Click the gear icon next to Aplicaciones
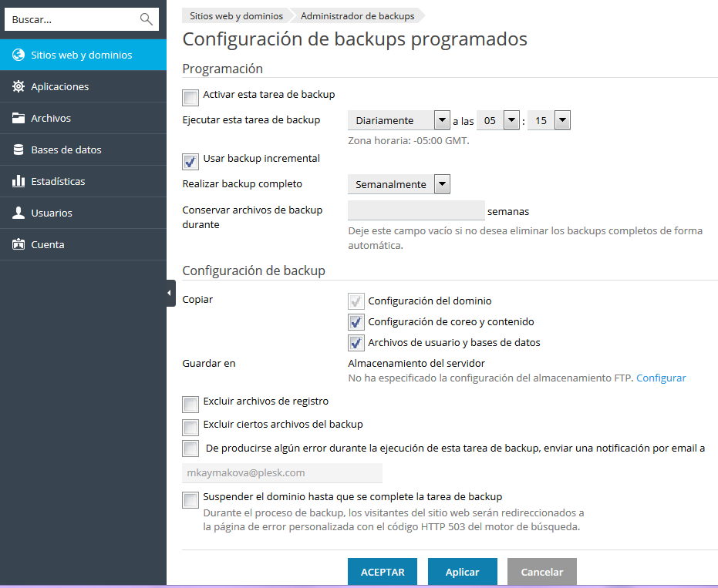Viewport: 718px width, 588px height. [x=19, y=87]
